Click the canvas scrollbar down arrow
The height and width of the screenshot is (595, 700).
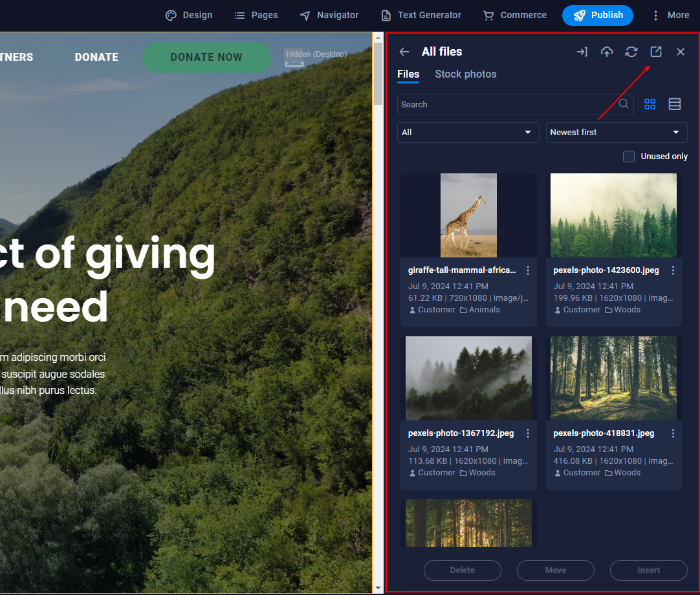pyautogui.click(x=378, y=588)
